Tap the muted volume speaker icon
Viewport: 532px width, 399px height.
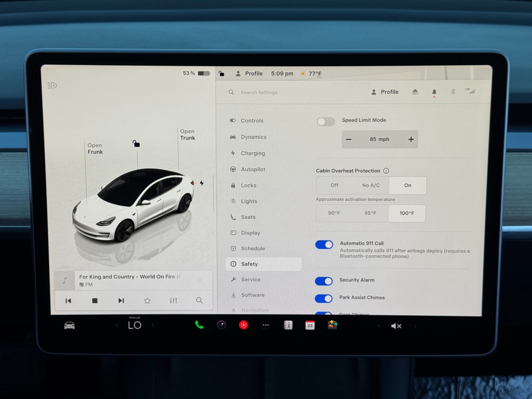[396, 326]
